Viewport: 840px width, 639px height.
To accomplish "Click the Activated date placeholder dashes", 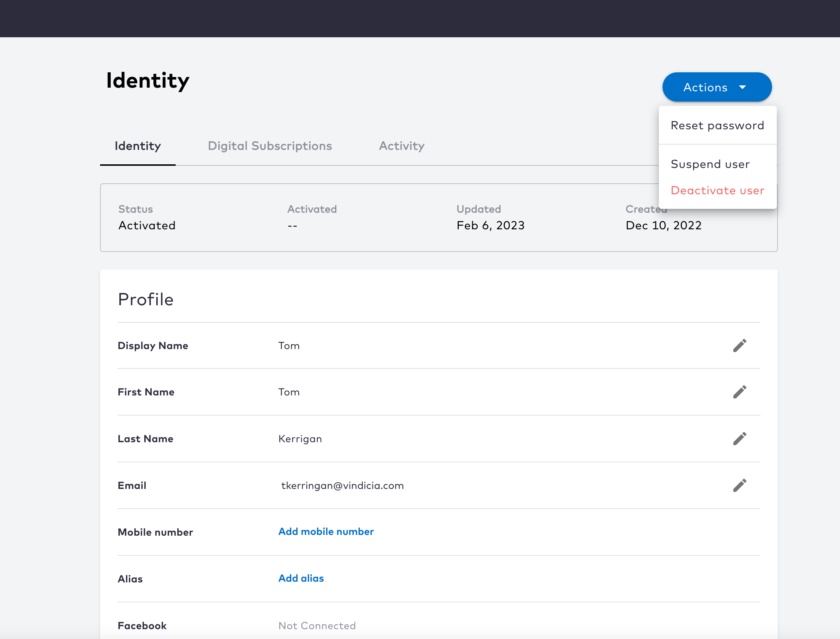I will point(292,226).
